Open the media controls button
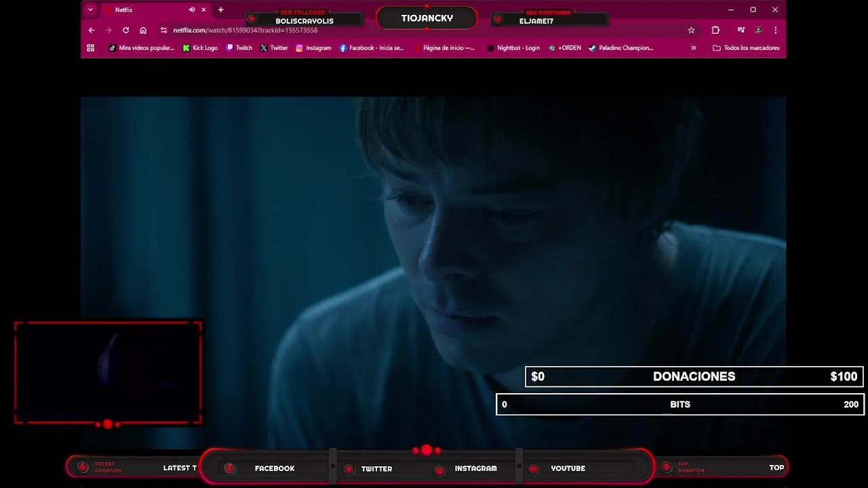868x488 pixels. click(x=741, y=30)
